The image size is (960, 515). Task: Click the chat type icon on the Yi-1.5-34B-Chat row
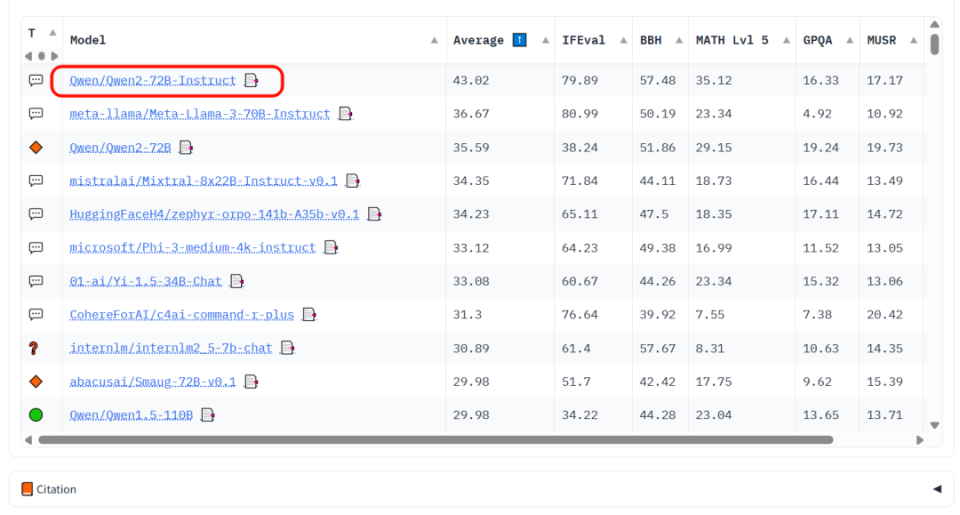click(36, 281)
